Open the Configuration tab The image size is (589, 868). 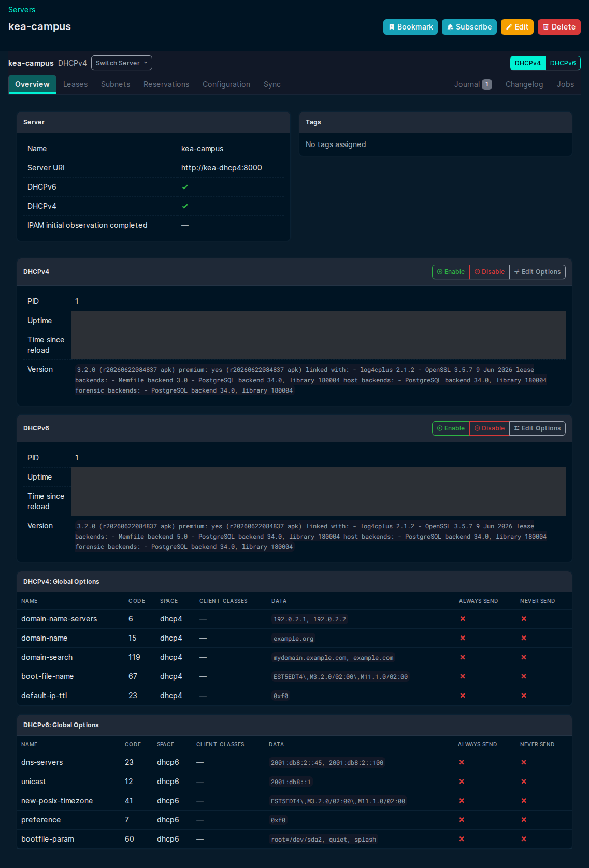(226, 84)
